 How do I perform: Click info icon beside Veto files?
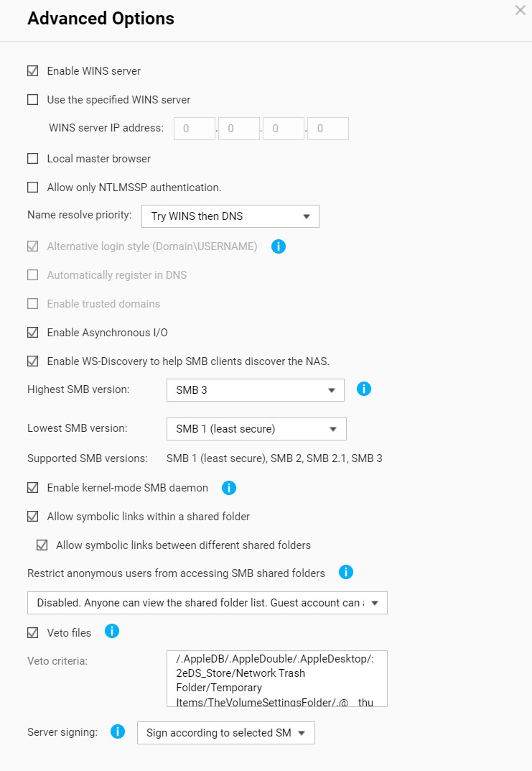(112, 632)
